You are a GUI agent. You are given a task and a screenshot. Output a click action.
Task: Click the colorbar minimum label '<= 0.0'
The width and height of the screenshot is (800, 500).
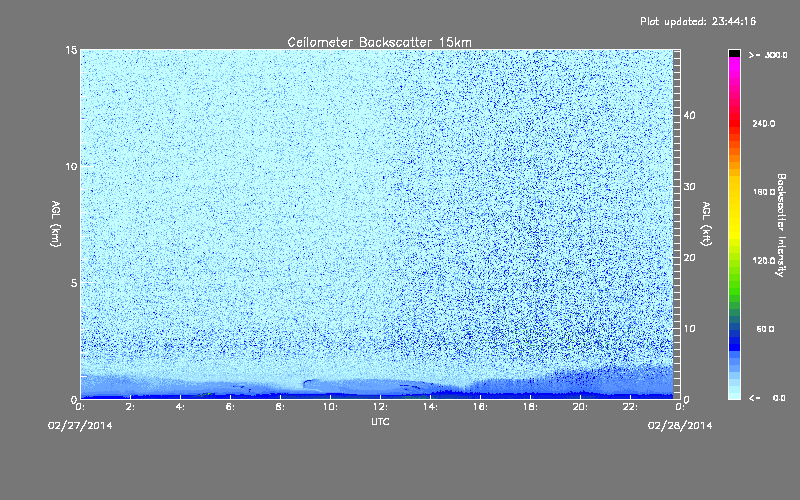point(767,398)
